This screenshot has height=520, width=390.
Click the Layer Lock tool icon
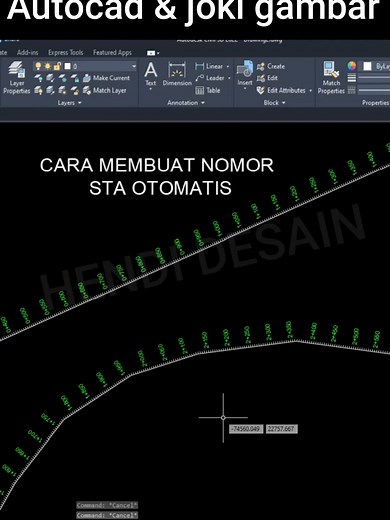click(x=75, y=78)
